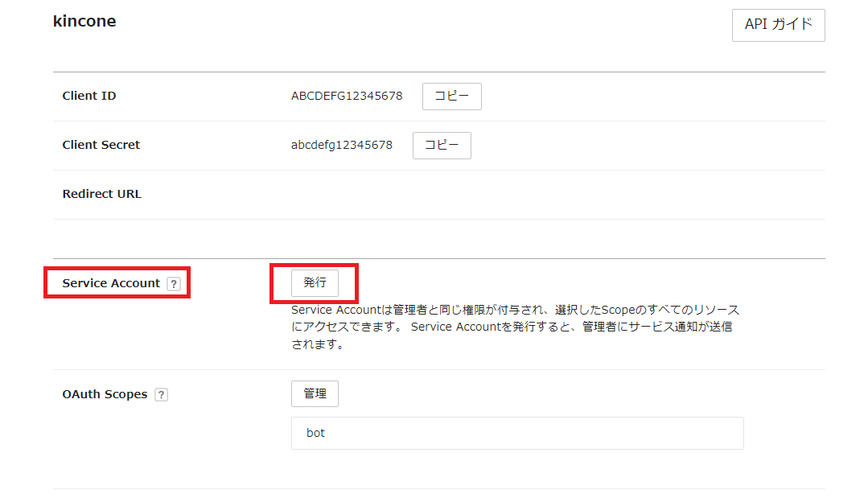Click the Service Account description paragraph
This screenshot has height=498, width=868.
coord(515,327)
